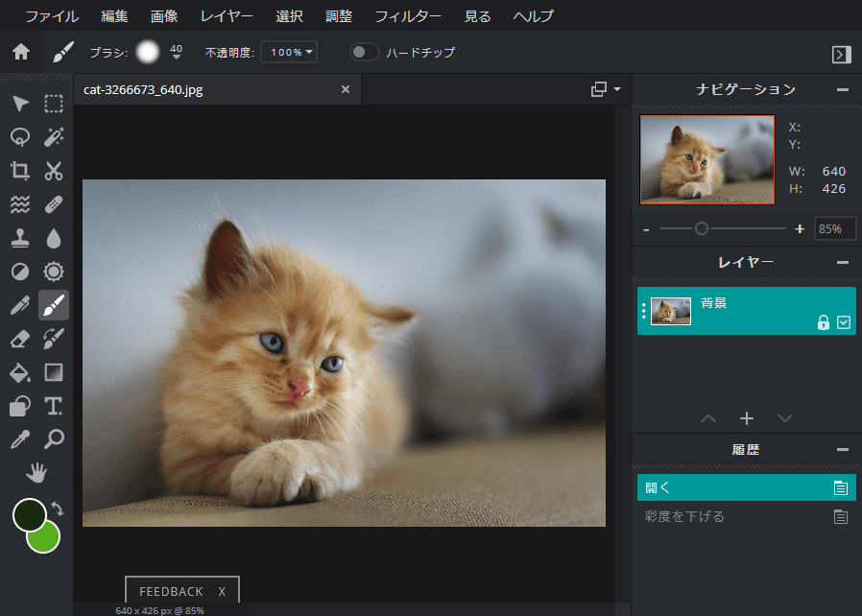Toggle the ハードチップ switch on
This screenshot has width=862, height=616.
pyautogui.click(x=365, y=54)
